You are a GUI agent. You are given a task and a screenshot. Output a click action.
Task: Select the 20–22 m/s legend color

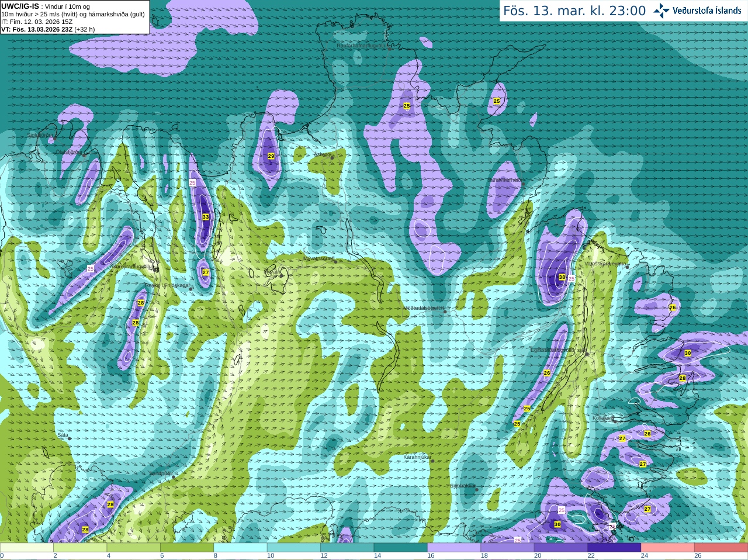(x=561, y=548)
